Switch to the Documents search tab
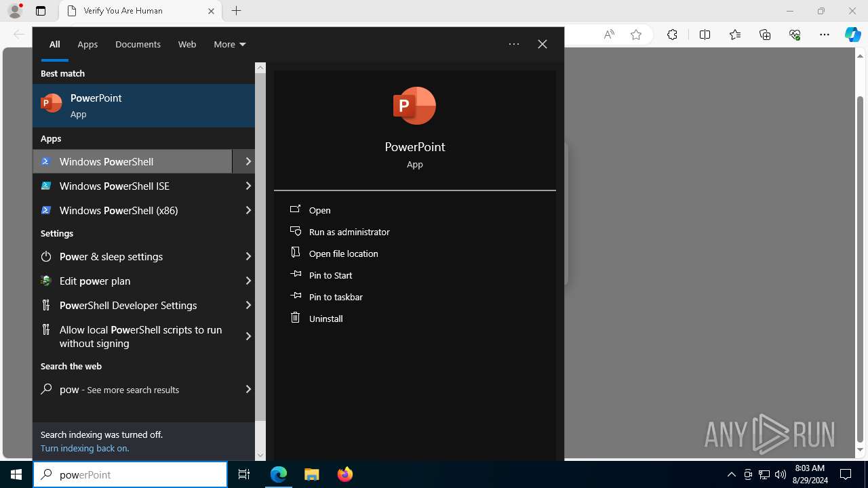Screen dimensions: 868x488 [138, 44]
